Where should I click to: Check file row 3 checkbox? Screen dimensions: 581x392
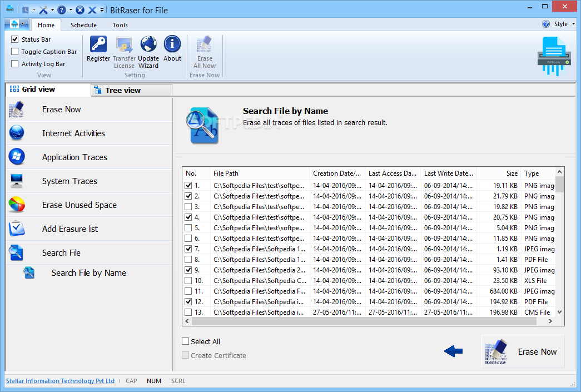coord(188,206)
